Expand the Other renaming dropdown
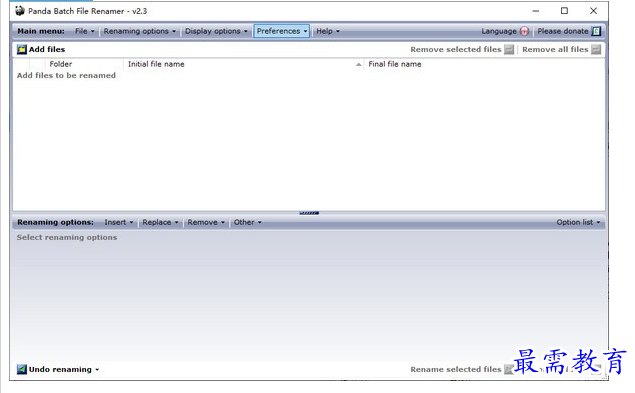635x393 pixels. coord(247,222)
